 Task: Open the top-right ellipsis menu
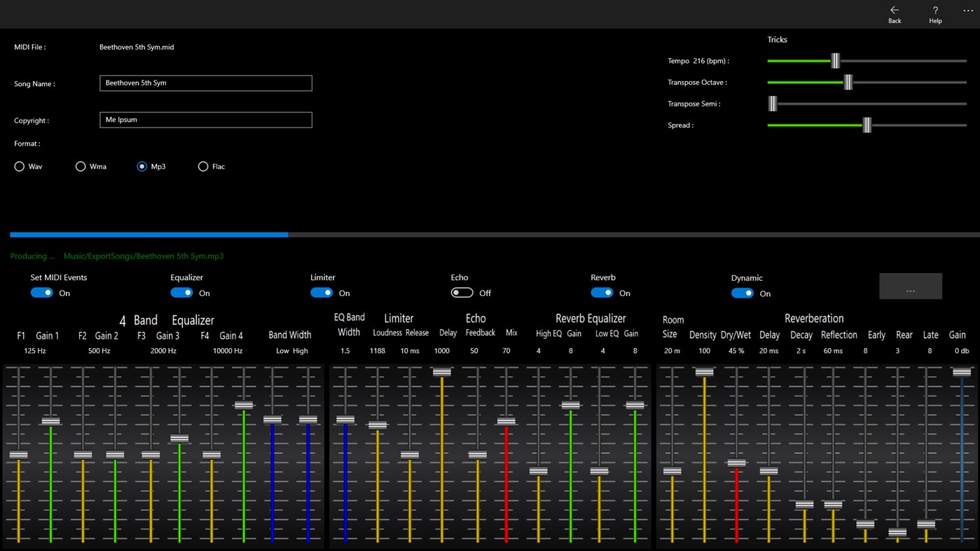969,11
